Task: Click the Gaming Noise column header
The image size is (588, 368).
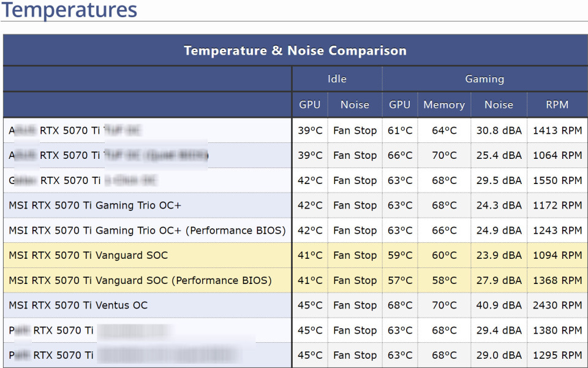Action: (499, 105)
